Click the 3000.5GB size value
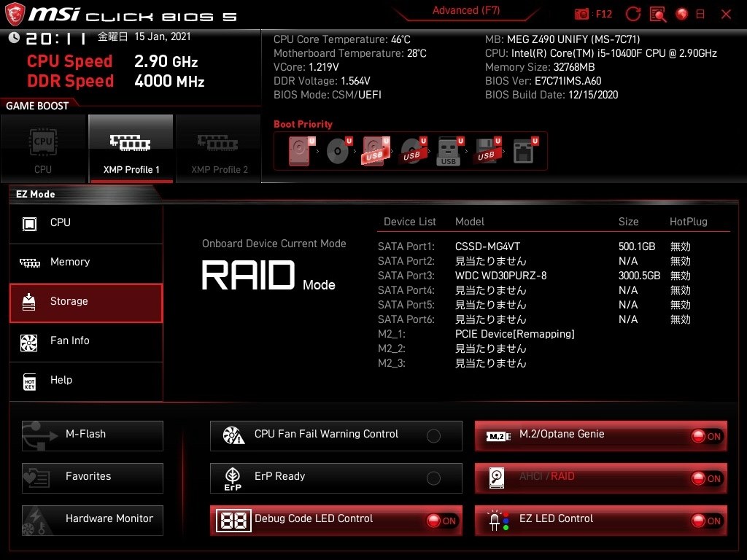 639,276
